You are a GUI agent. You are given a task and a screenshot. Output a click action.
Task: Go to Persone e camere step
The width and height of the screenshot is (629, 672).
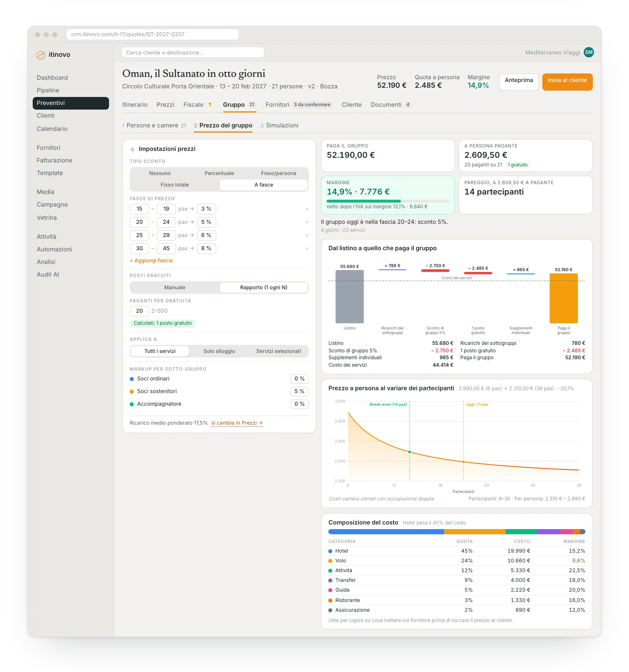(x=154, y=125)
